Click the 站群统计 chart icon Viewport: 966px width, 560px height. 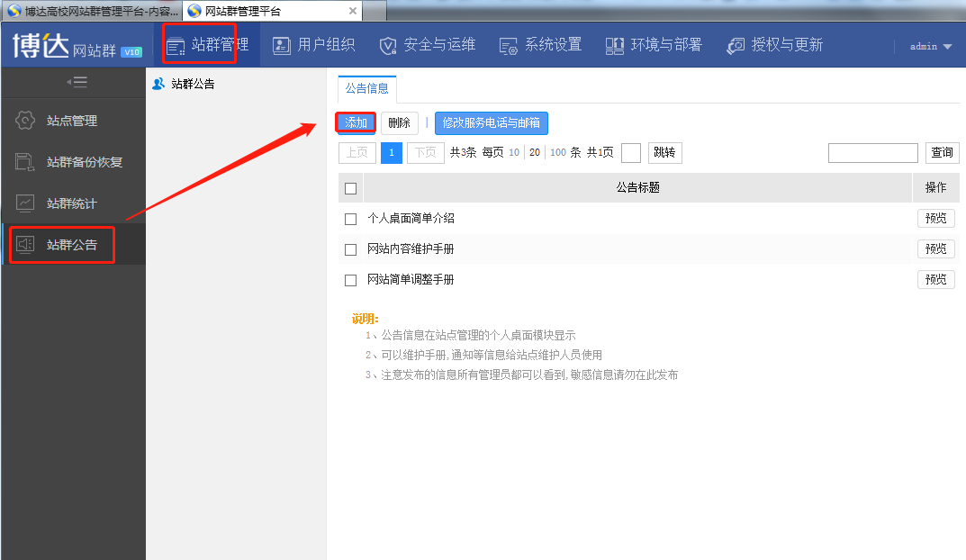pyautogui.click(x=25, y=203)
